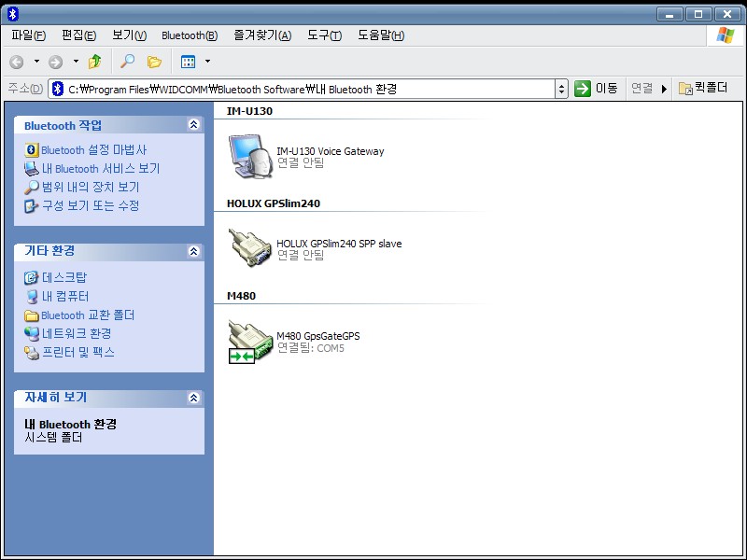Click the IM-U130 group header
This screenshot has width=747, height=560.
click(x=249, y=111)
